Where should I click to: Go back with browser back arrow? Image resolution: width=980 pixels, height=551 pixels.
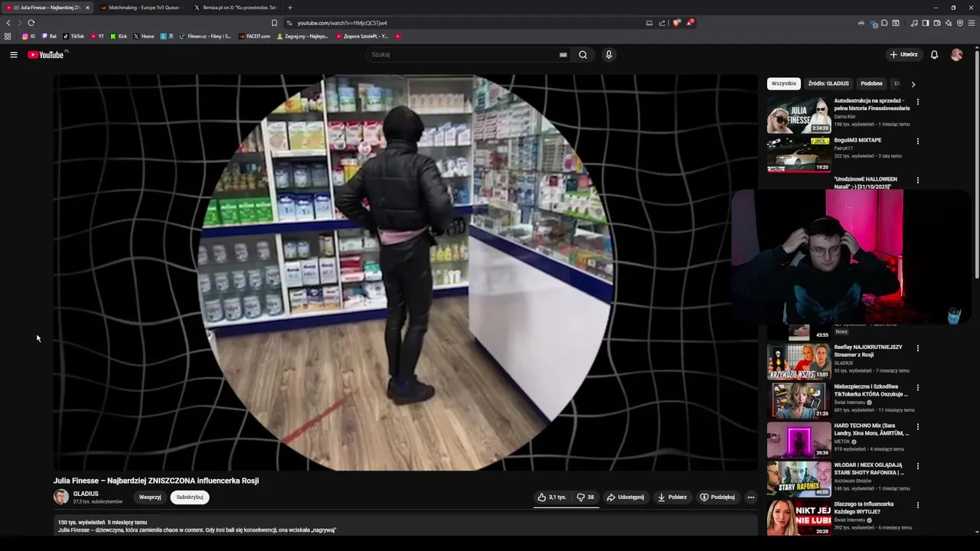(8, 23)
